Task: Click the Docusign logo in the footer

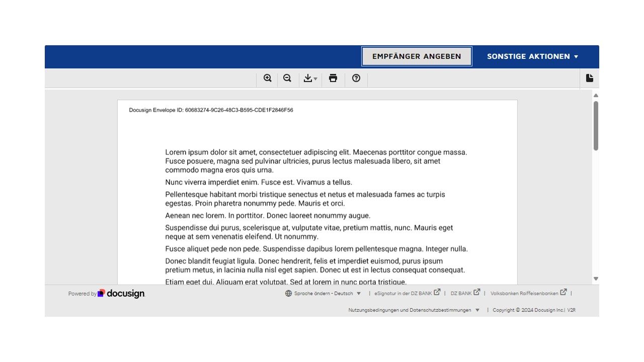Action: pos(122,294)
